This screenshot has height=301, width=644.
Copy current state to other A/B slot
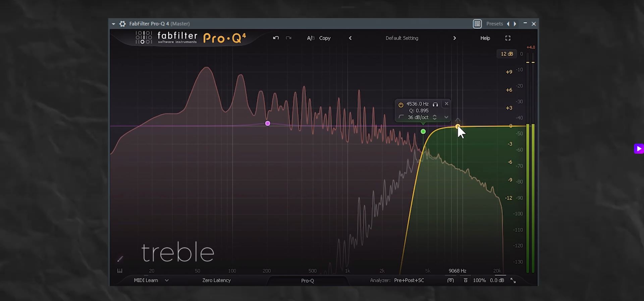click(325, 38)
